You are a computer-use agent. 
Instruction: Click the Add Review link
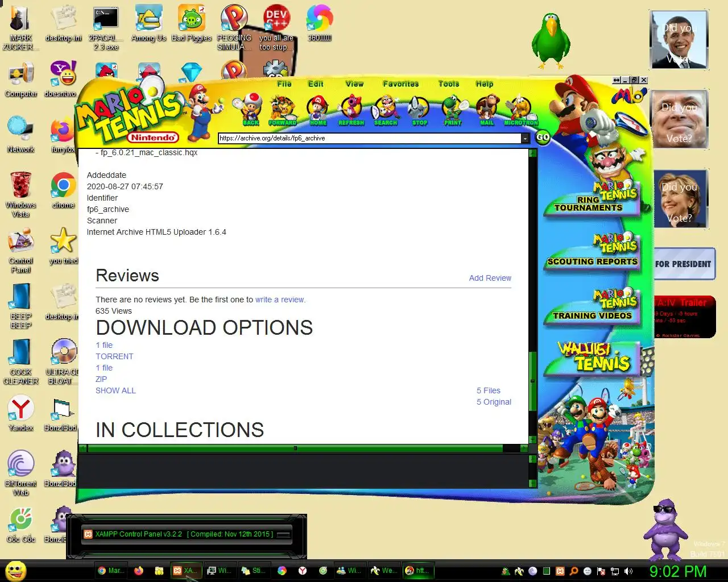point(490,278)
